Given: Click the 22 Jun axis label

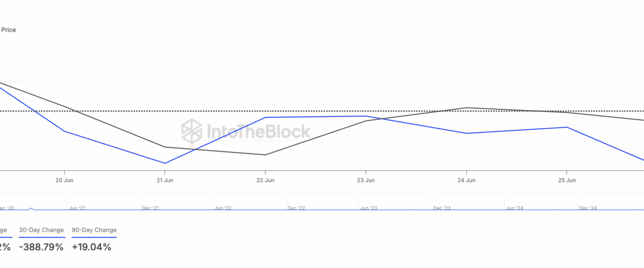Looking at the screenshot, I should tap(265, 181).
